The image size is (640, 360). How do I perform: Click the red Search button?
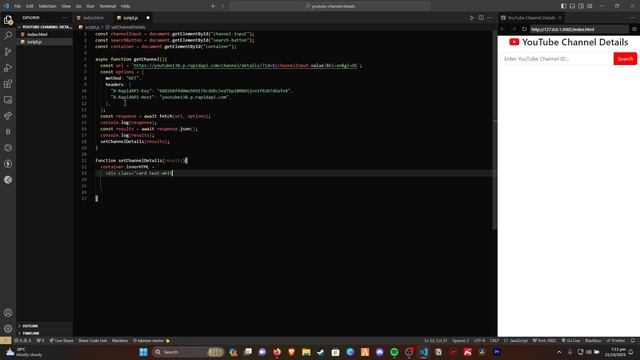point(625,59)
